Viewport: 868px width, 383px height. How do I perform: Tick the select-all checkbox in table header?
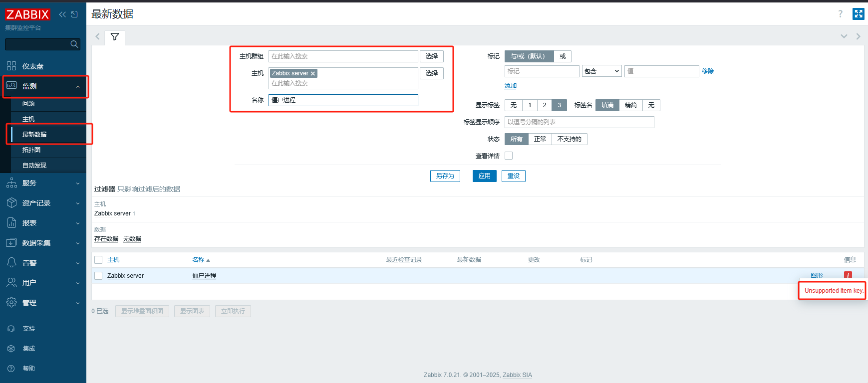[98, 260]
